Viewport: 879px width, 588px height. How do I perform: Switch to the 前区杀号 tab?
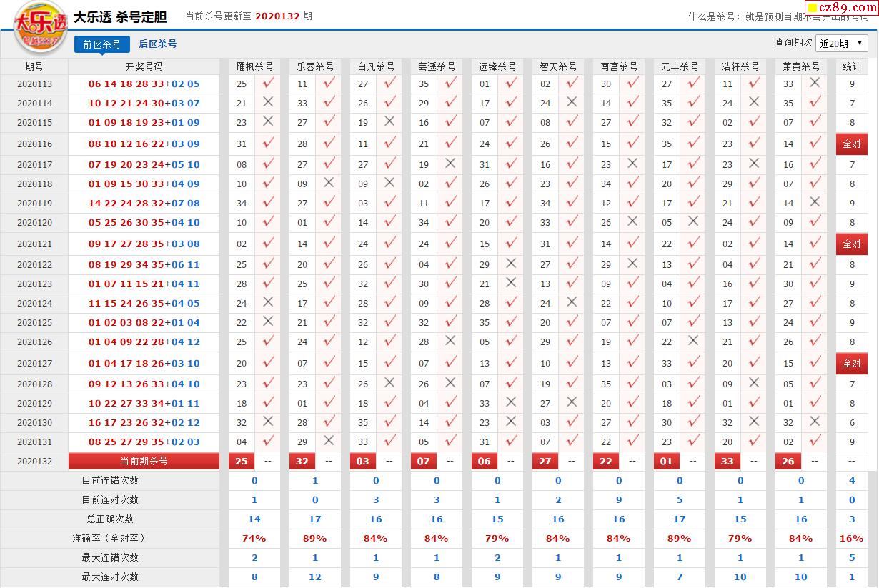(101, 44)
